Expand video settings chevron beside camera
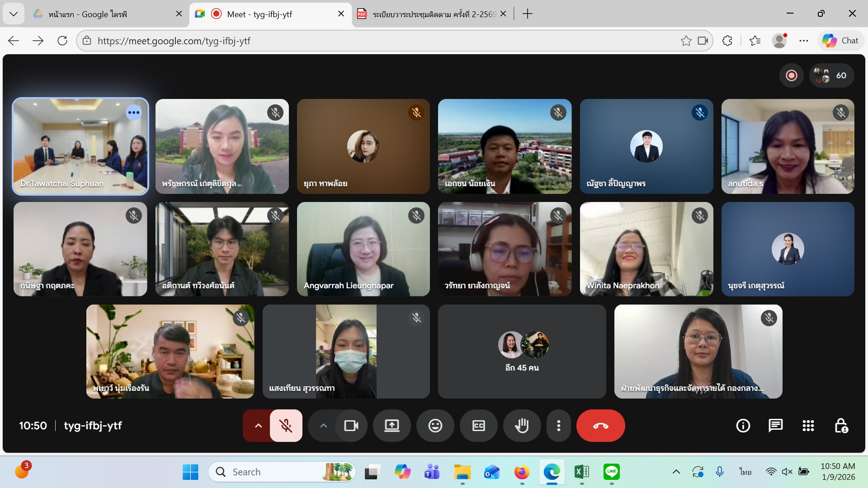This screenshot has width=868, height=488. click(323, 426)
